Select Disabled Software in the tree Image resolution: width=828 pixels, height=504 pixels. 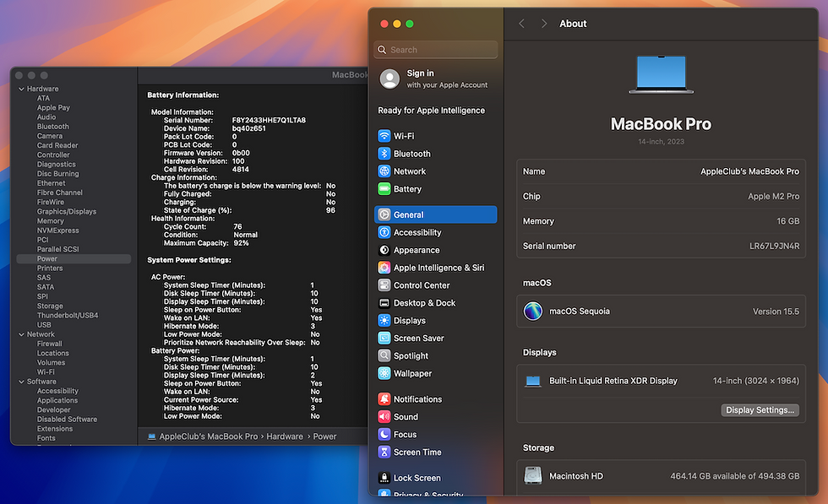[67, 420]
